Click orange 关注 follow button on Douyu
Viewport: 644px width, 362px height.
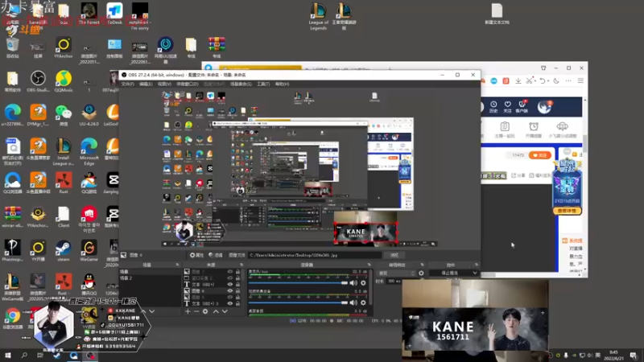(x=539, y=155)
